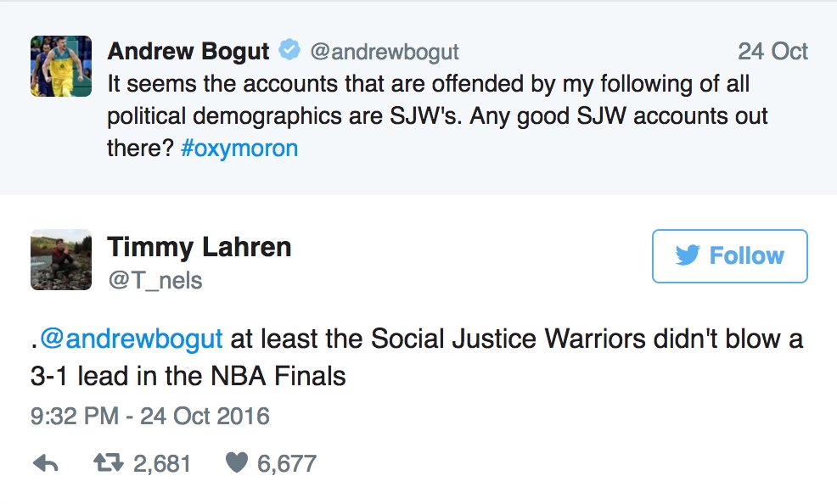Image resolution: width=837 pixels, height=504 pixels.
Task: Click the reply arrow icon
Action: click(44, 464)
